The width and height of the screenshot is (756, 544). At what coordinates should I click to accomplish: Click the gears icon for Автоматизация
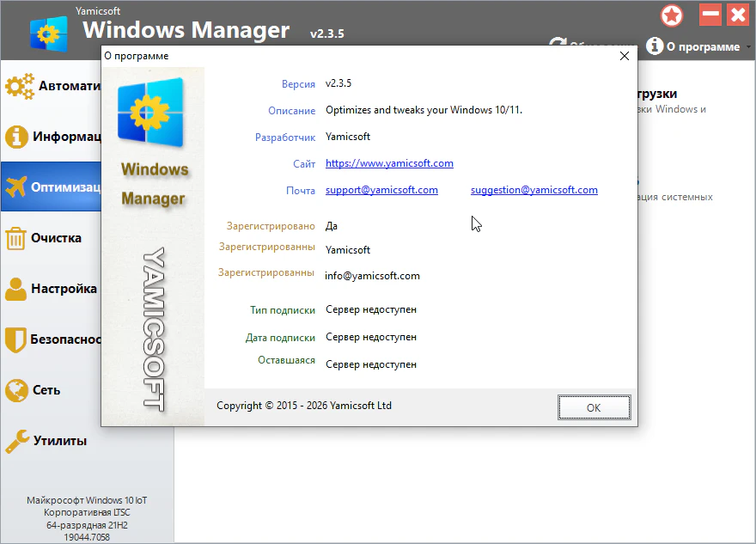point(19,86)
